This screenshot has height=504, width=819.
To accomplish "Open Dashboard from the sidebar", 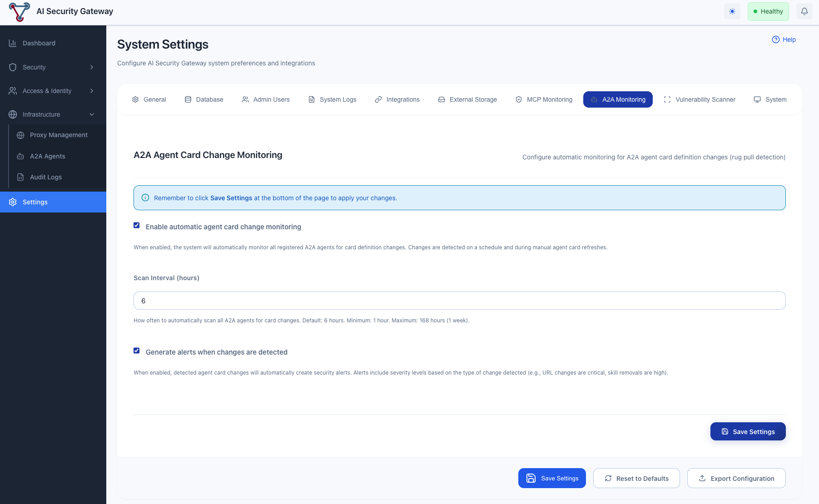I will [x=39, y=43].
